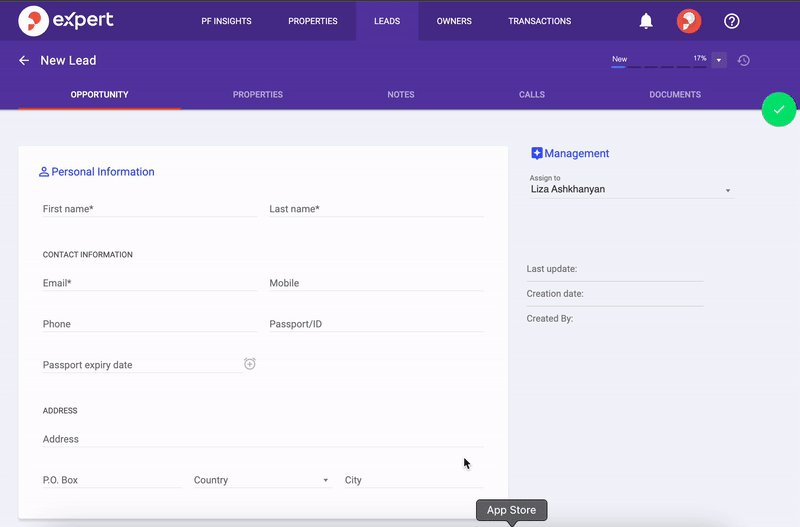The image size is (800, 527).
Task: Switch to the Documents tab
Action: pos(675,94)
